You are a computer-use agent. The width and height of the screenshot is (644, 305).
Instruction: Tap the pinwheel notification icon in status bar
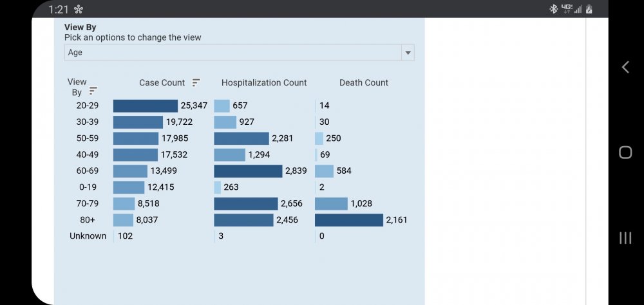click(78, 10)
